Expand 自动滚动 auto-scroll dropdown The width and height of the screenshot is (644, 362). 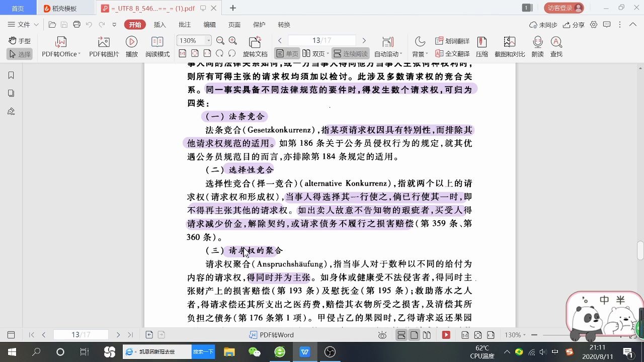coord(401,54)
